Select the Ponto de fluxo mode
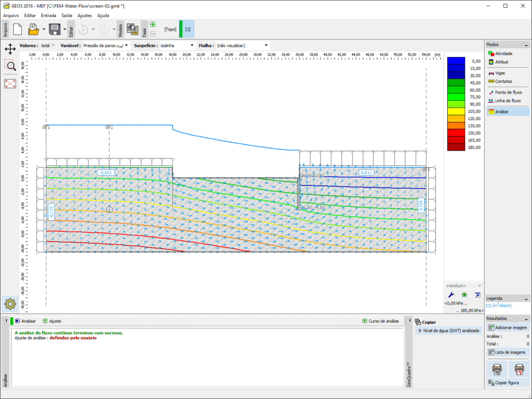This screenshot has width=532, height=399. pyautogui.click(x=508, y=92)
